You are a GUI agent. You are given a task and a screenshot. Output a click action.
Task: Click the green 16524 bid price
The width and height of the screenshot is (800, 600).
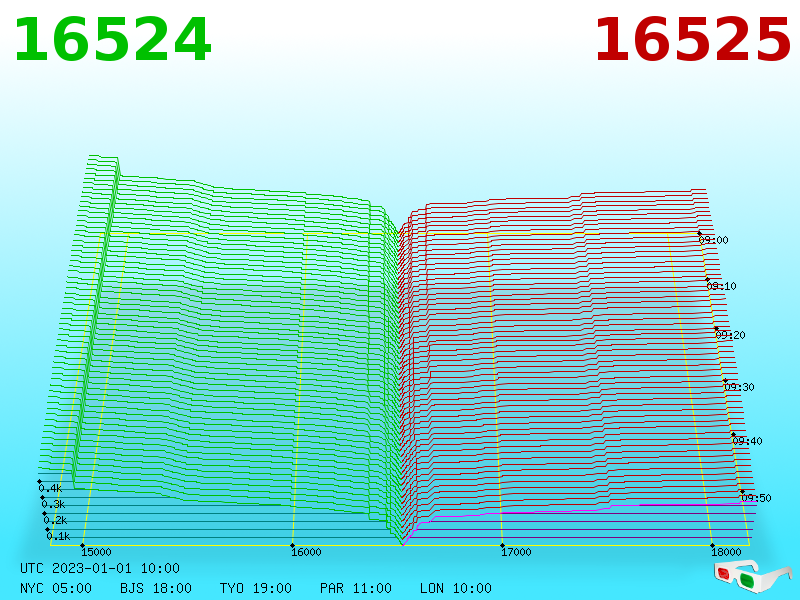(x=112, y=39)
